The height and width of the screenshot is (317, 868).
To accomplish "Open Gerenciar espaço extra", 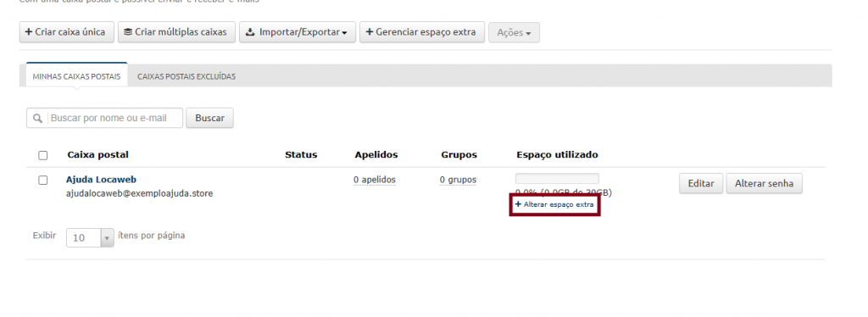I will pyautogui.click(x=422, y=32).
